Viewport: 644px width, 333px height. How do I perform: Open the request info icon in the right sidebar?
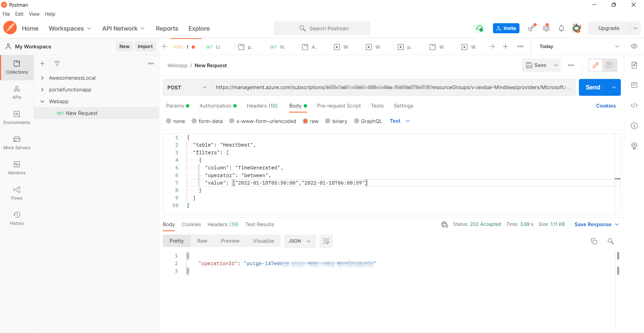point(634,126)
